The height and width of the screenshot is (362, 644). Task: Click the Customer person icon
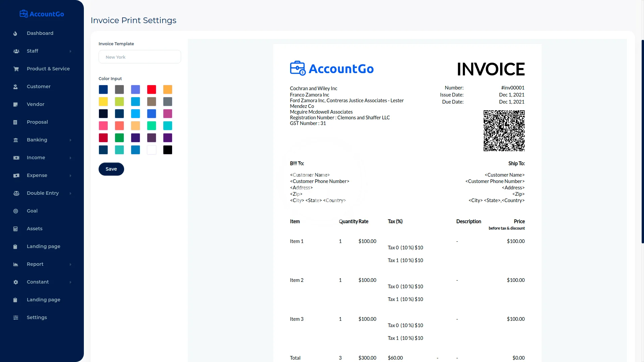[15, 87]
